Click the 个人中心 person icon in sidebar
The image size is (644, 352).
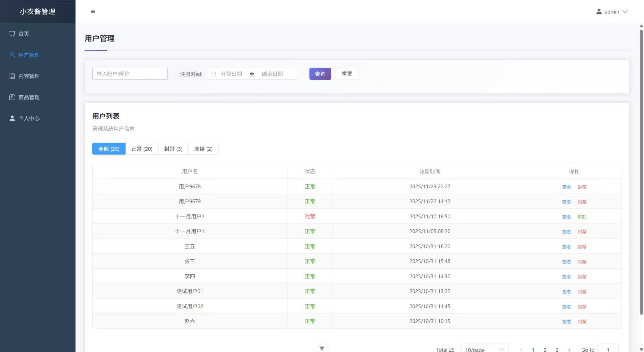pos(12,118)
